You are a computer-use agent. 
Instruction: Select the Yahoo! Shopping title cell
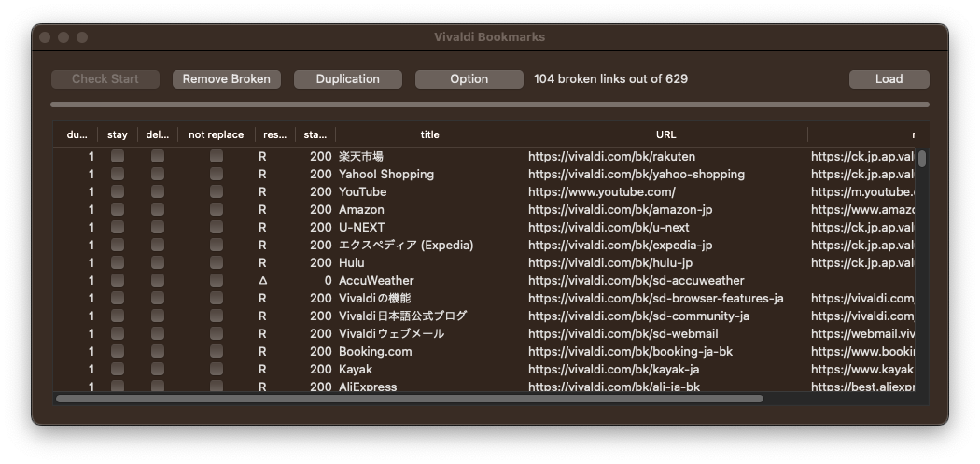click(x=386, y=174)
